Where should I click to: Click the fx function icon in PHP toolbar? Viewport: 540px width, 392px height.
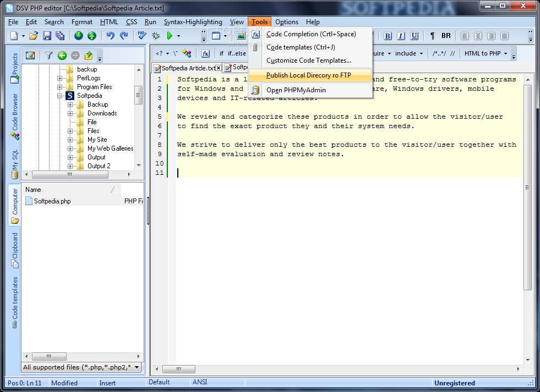205,53
